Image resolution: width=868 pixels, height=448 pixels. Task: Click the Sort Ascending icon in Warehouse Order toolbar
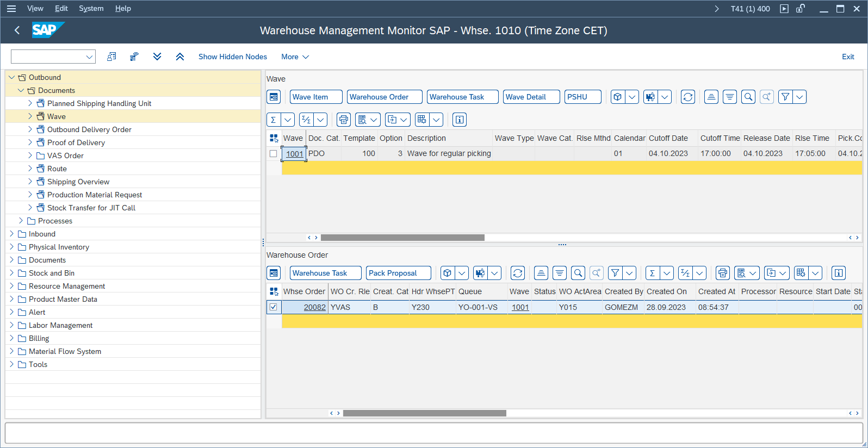point(541,273)
